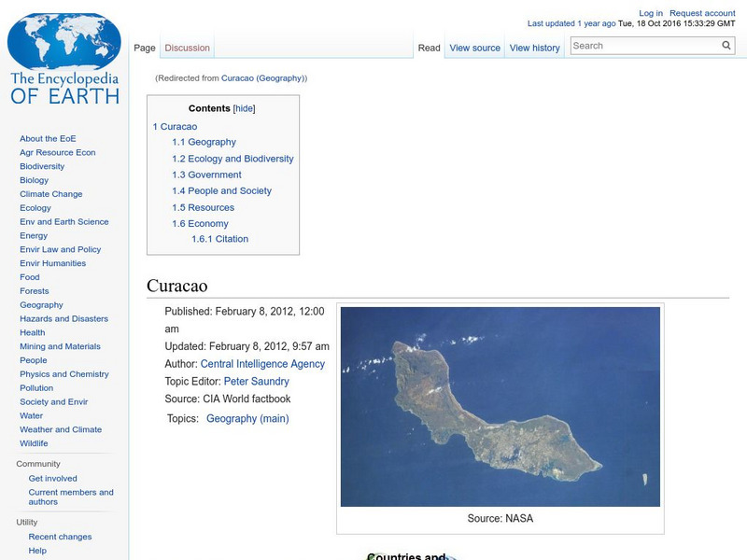Open Pollution sidebar link
Screen dimensions: 747x560
pyautogui.click(x=36, y=387)
